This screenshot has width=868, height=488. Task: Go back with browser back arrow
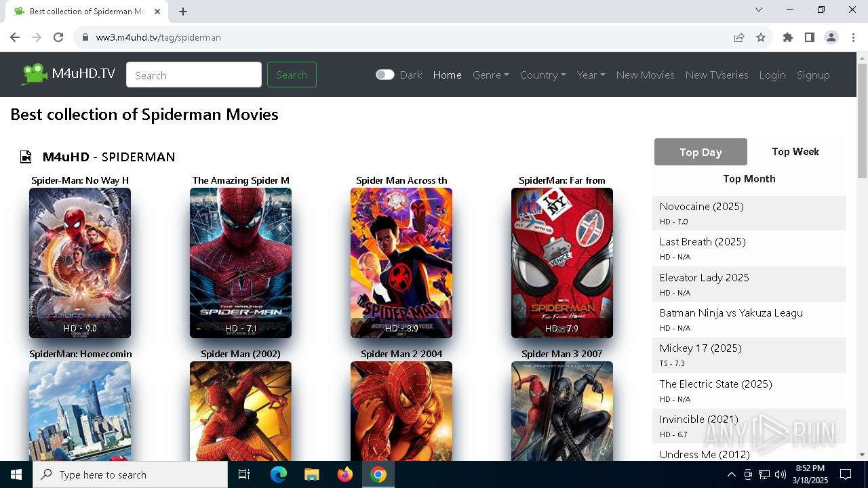[15, 37]
